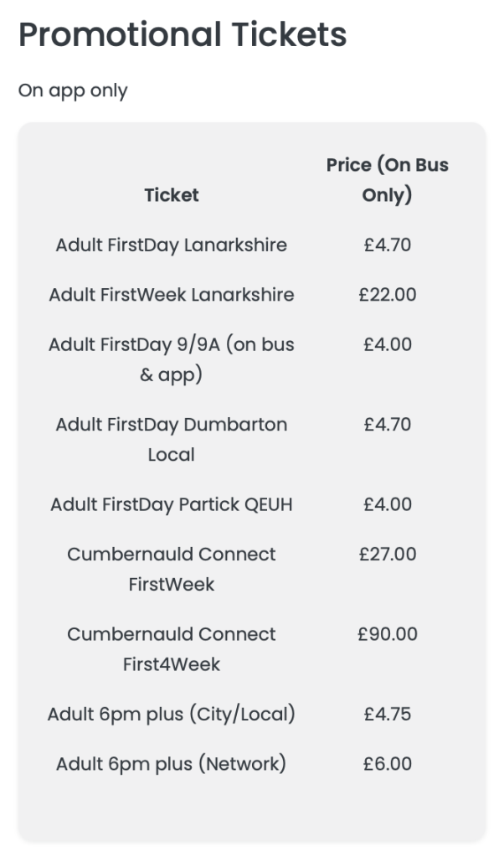Pick Cumbernauld Connect First4Week ticket
Viewport: 504px width, 857px height.
172,649
